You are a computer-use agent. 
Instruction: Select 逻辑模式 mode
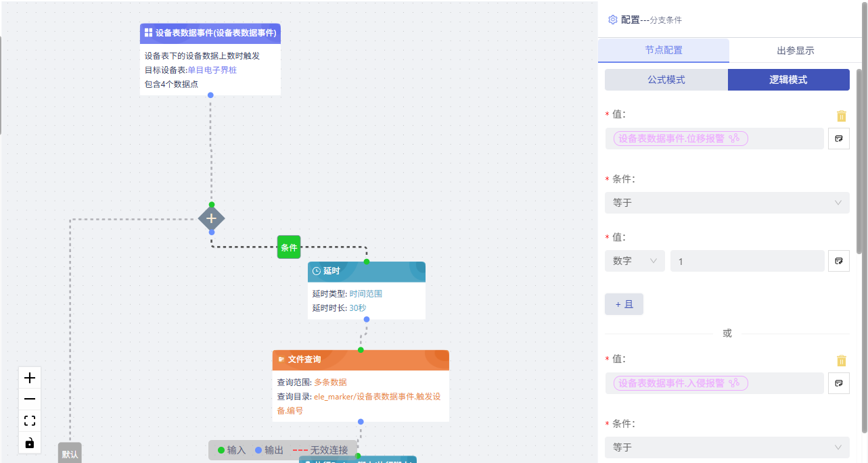(x=789, y=80)
